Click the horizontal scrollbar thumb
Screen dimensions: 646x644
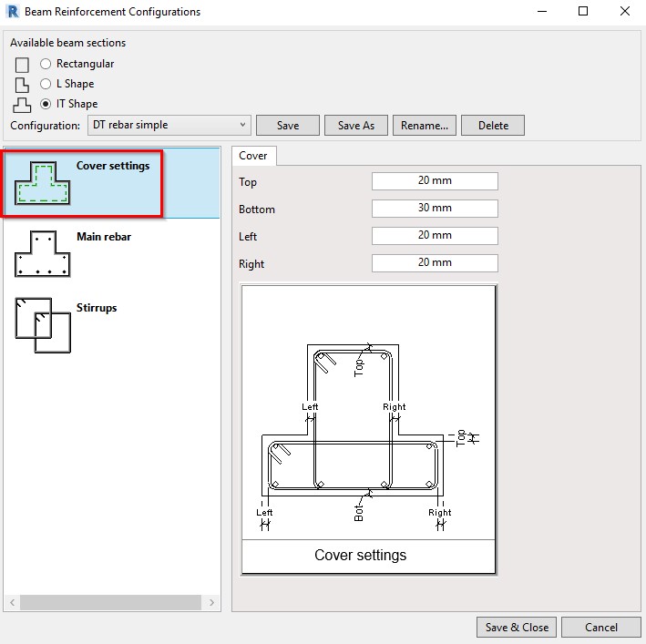(110, 602)
